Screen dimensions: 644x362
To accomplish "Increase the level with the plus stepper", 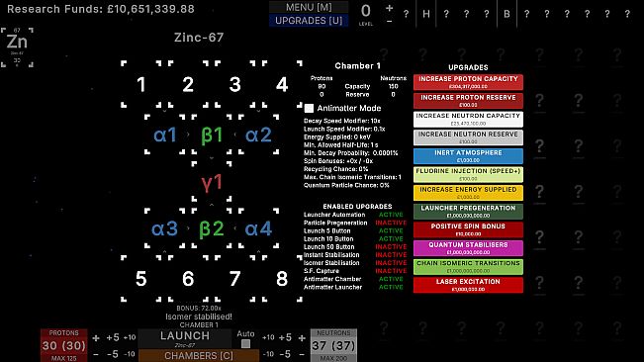I will 390,8.
